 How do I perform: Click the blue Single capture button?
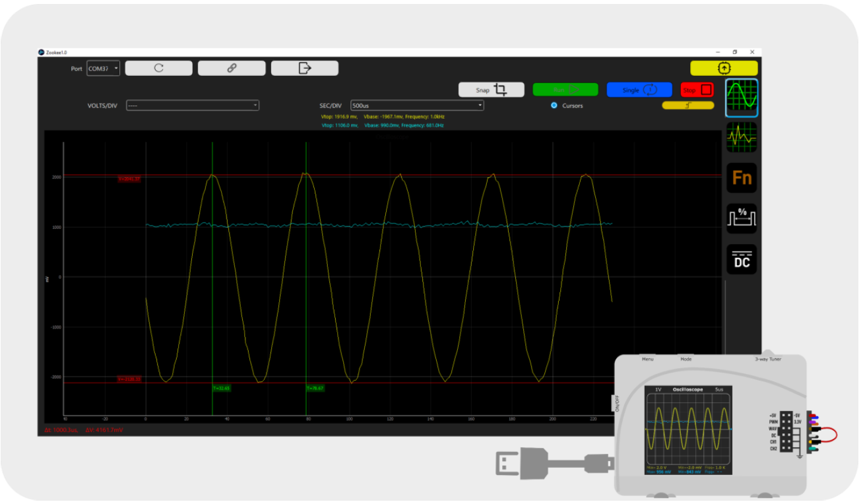point(639,90)
